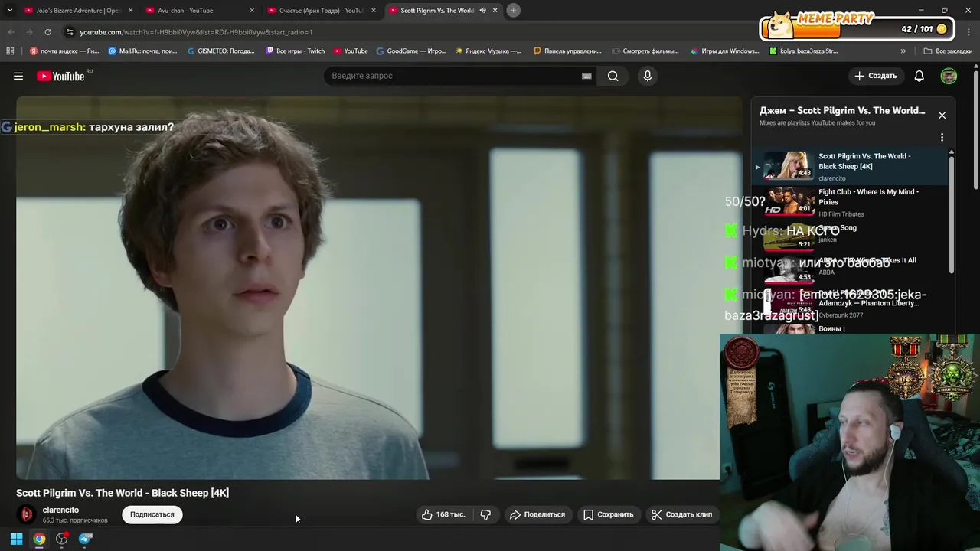Close the Avu-chan YouTube tab

click(x=252, y=11)
